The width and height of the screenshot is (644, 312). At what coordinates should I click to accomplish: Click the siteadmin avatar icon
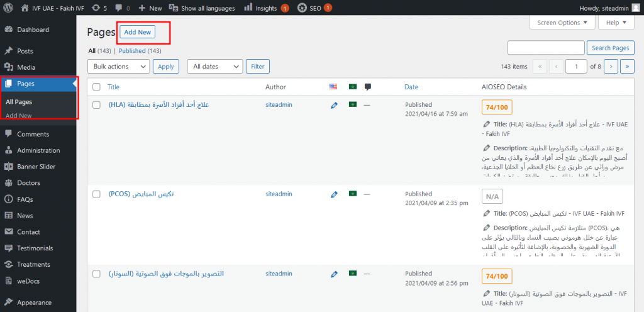(635, 8)
